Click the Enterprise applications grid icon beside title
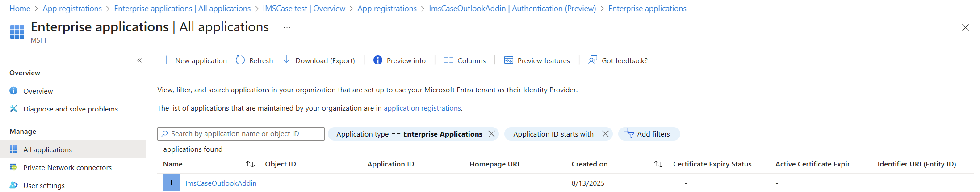980x192 pixels. 17,32
